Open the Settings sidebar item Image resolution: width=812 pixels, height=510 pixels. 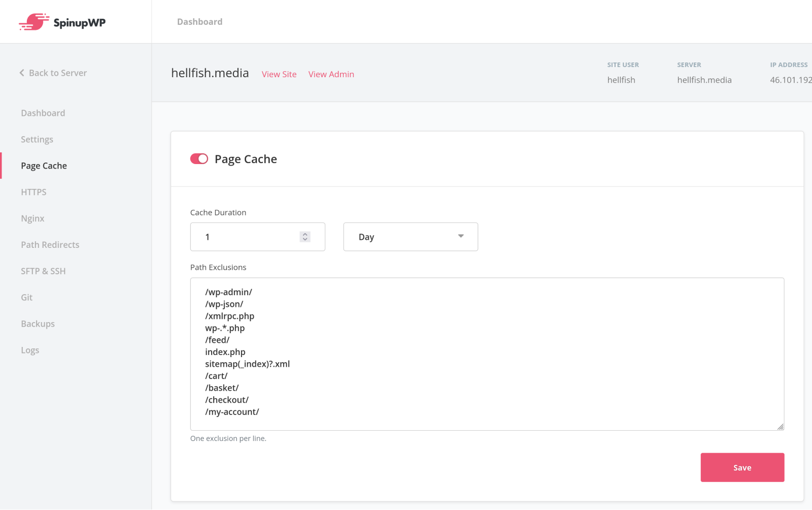click(37, 139)
